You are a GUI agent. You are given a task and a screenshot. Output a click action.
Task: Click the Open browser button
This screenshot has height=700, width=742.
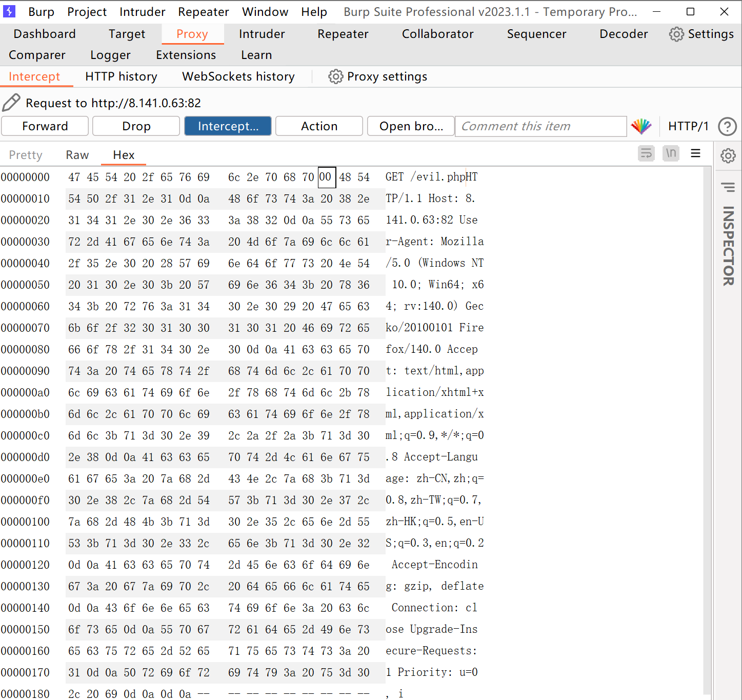[x=411, y=126]
